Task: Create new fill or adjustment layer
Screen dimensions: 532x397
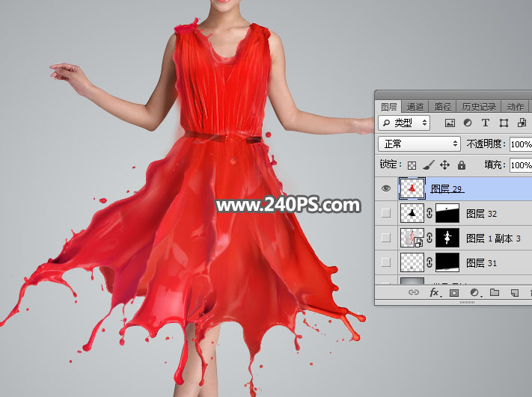Action: click(x=474, y=292)
